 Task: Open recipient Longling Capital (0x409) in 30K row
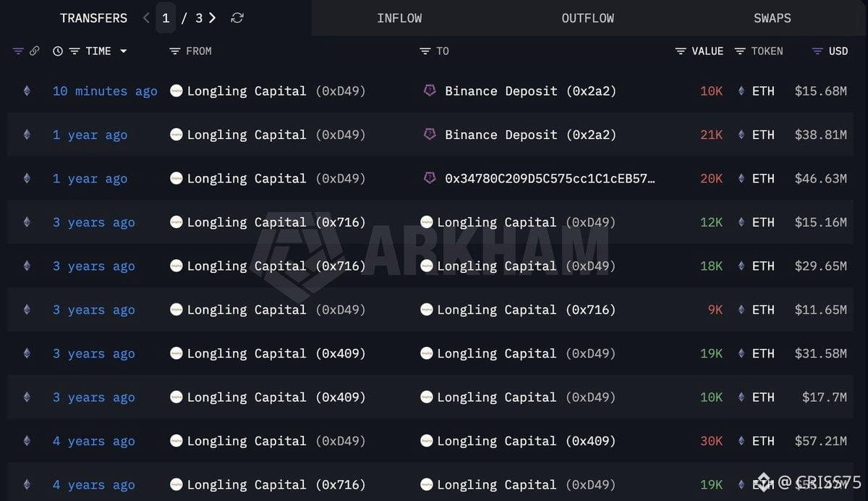[x=527, y=441]
